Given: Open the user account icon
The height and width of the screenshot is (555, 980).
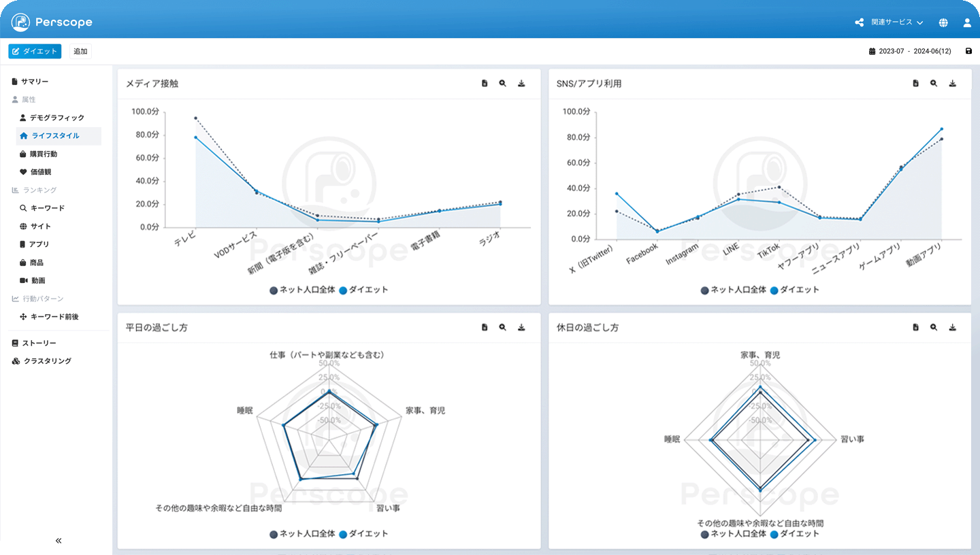Looking at the screenshot, I should coord(967,22).
